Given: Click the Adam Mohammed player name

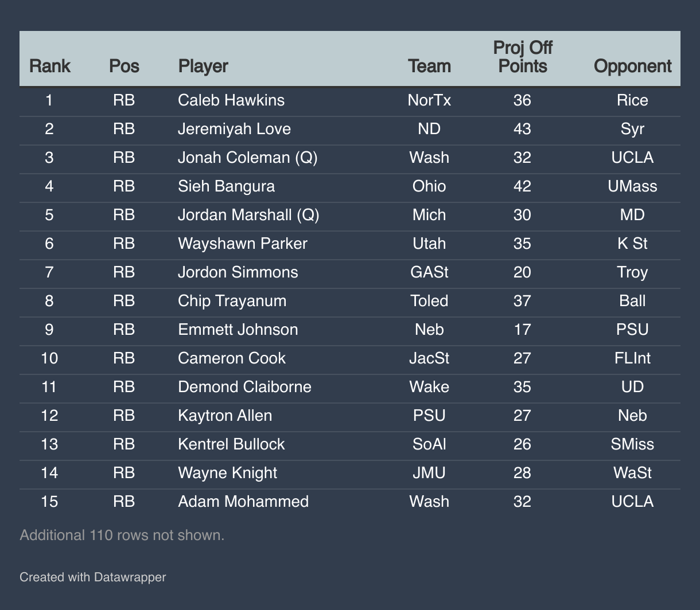Looking at the screenshot, I should (243, 502).
